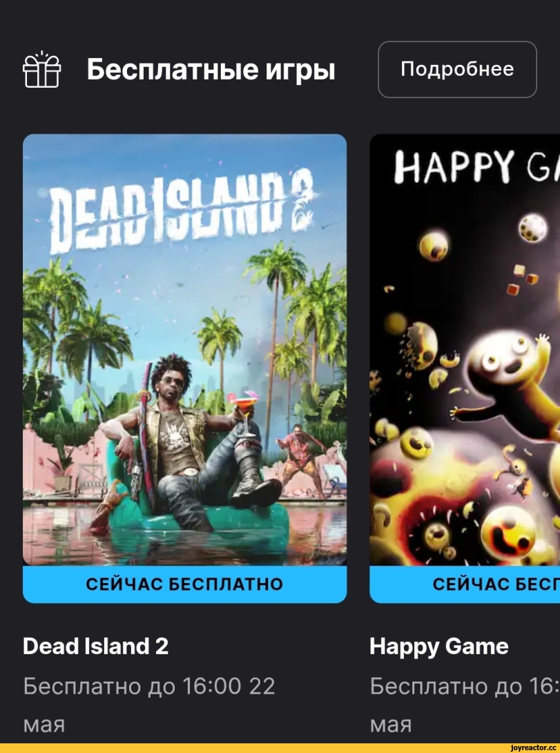
Task: Open the Happy Game cover thumbnail
Action: 465,350
